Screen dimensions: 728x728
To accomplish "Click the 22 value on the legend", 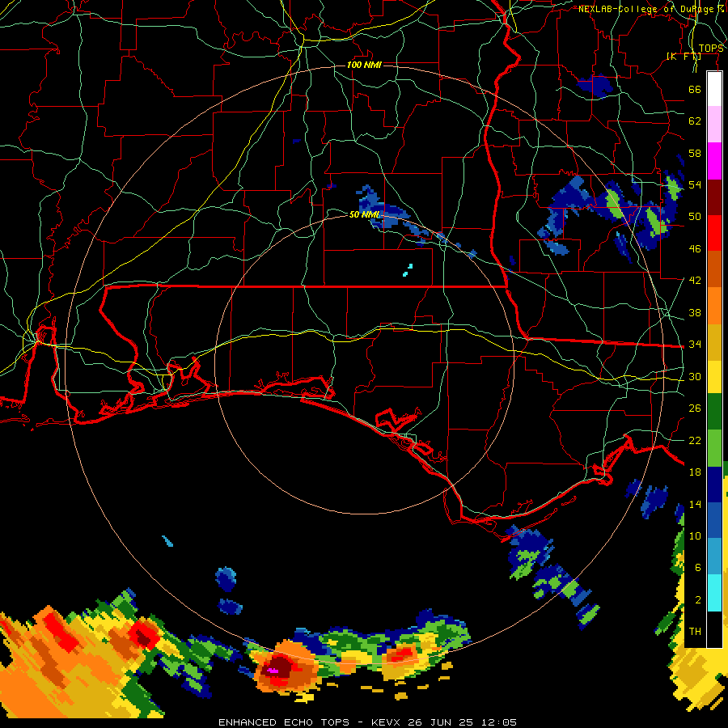I will 695,440.
